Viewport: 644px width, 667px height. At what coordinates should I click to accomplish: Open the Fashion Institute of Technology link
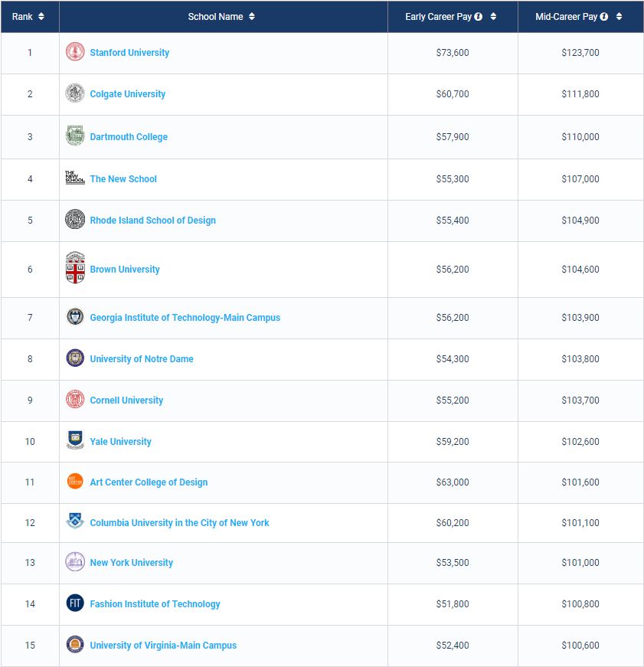tap(155, 604)
